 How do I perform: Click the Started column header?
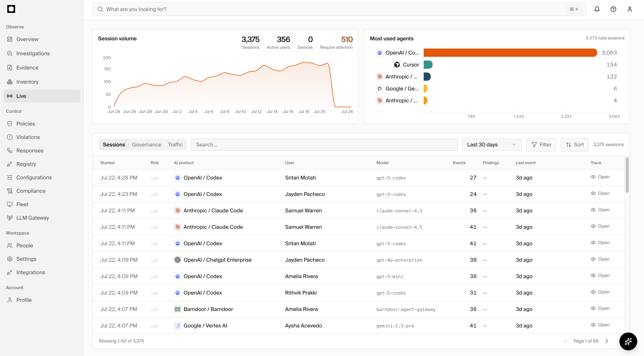[x=107, y=163]
